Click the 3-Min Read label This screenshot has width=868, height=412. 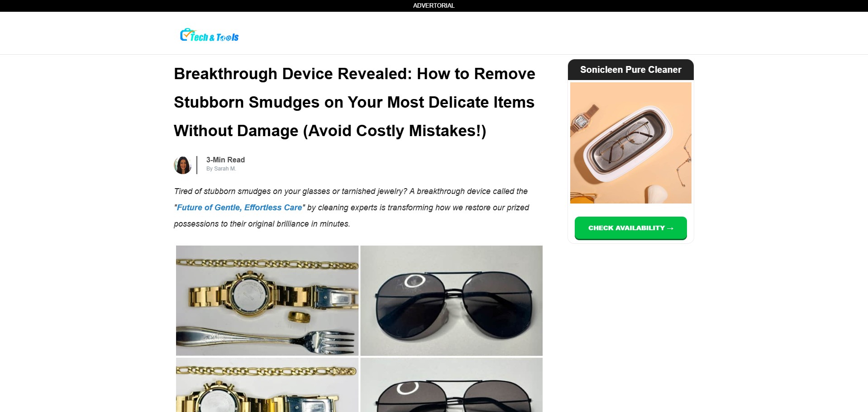pos(225,160)
